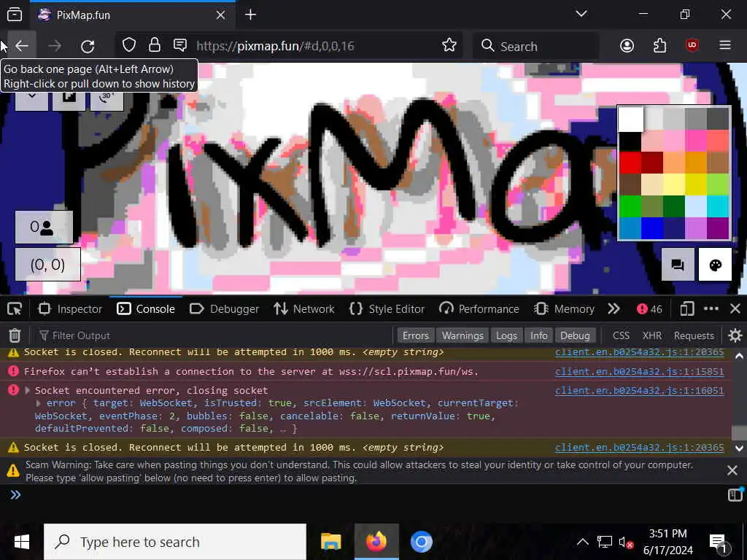
Task: Bookmark this page with star icon
Action: pyautogui.click(x=449, y=45)
